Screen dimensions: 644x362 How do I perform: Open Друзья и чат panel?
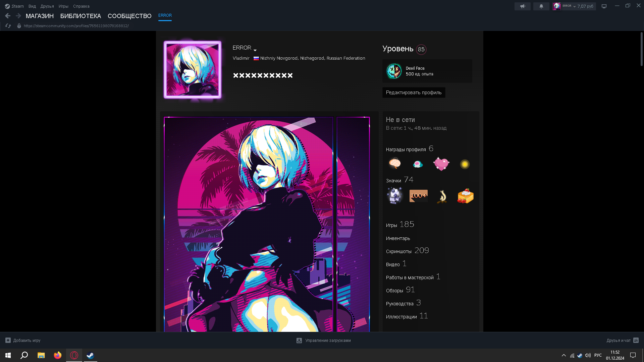point(619,341)
